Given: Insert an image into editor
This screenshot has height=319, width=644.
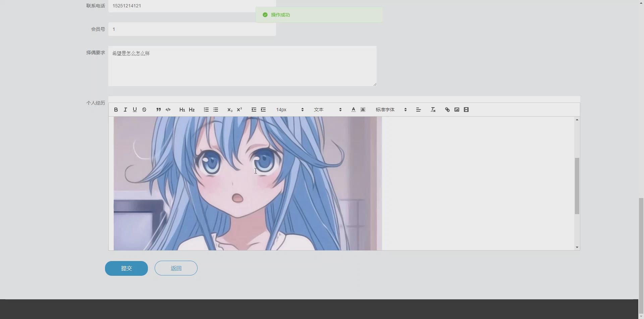Looking at the screenshot, I should (457, 110).
